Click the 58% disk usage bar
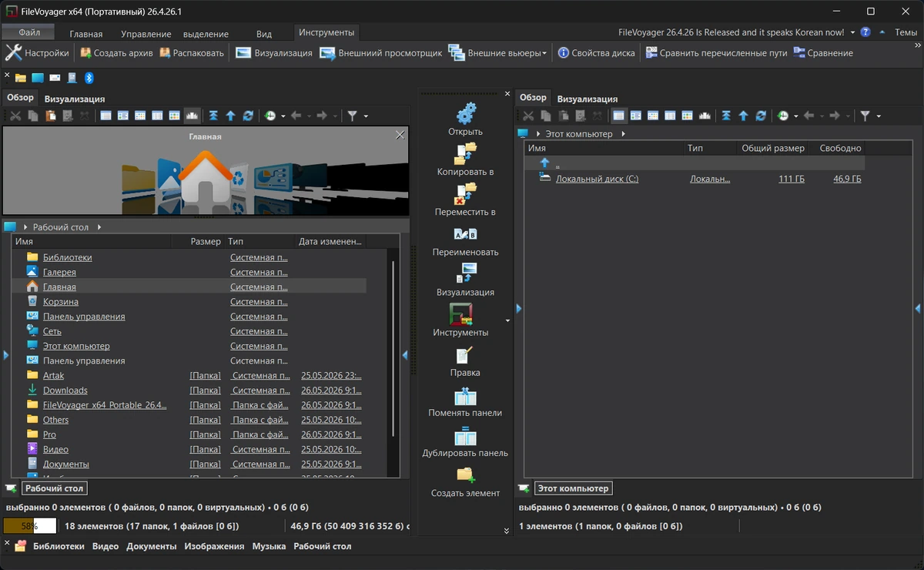The image size is (924, 570). 30,526
